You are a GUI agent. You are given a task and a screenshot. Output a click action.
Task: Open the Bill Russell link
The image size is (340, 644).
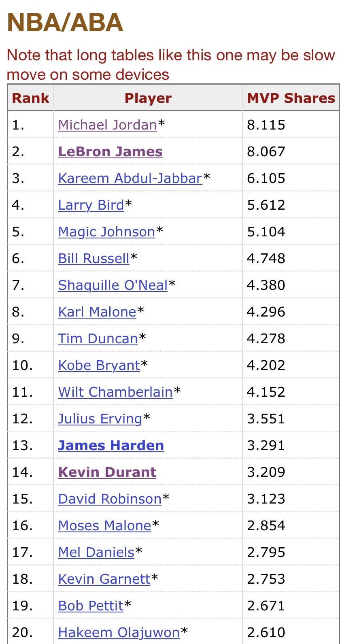(93, 258)
